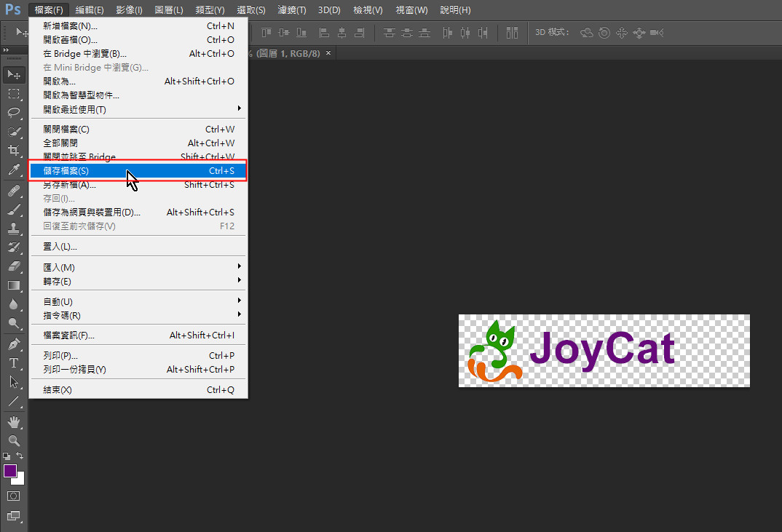Screen dimensions: 782x532
Task: Change the screen mode
Action: click(14, 516)
